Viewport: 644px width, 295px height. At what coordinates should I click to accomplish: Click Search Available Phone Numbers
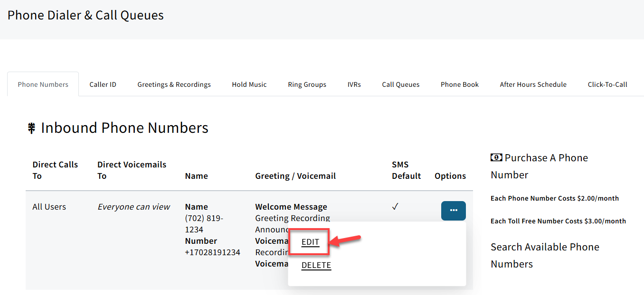545,255
